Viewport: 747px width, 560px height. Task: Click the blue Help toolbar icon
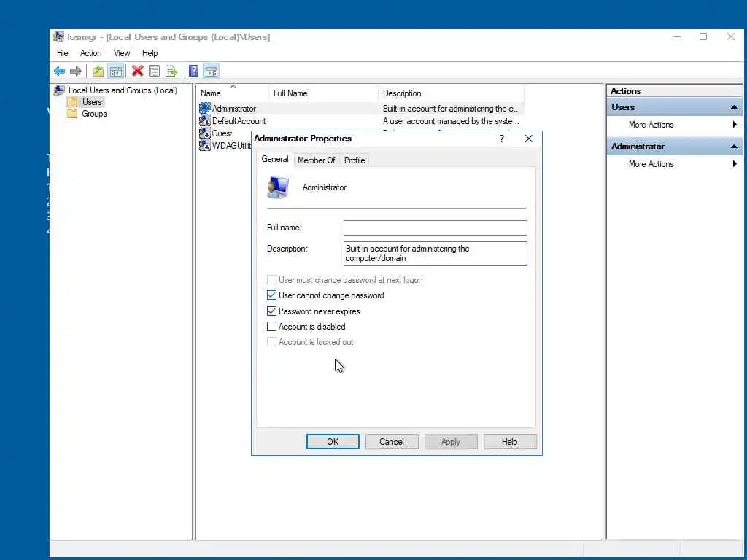(x=193, y=71)
